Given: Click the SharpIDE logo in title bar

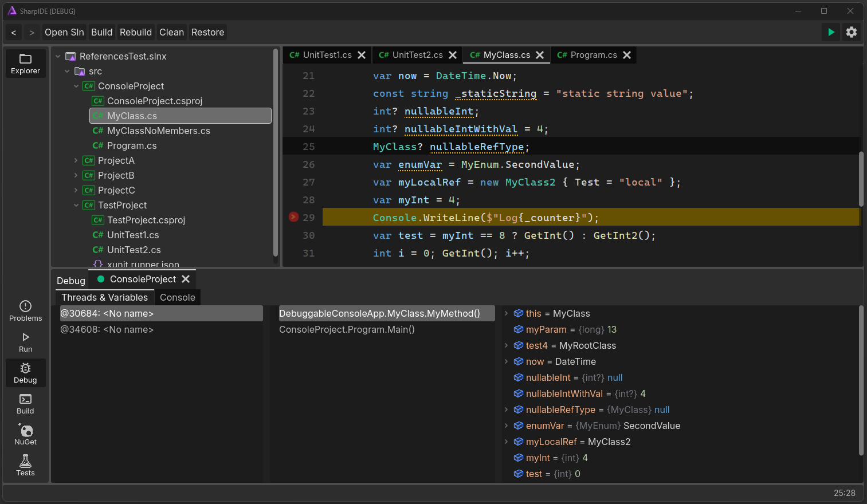Looking at the screenshot, I should 11,11.
